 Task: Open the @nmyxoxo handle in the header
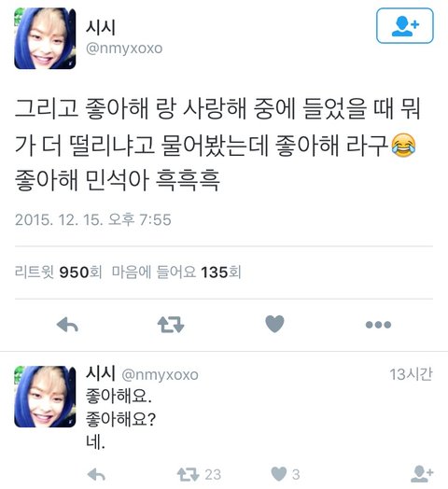click(124, 49)
